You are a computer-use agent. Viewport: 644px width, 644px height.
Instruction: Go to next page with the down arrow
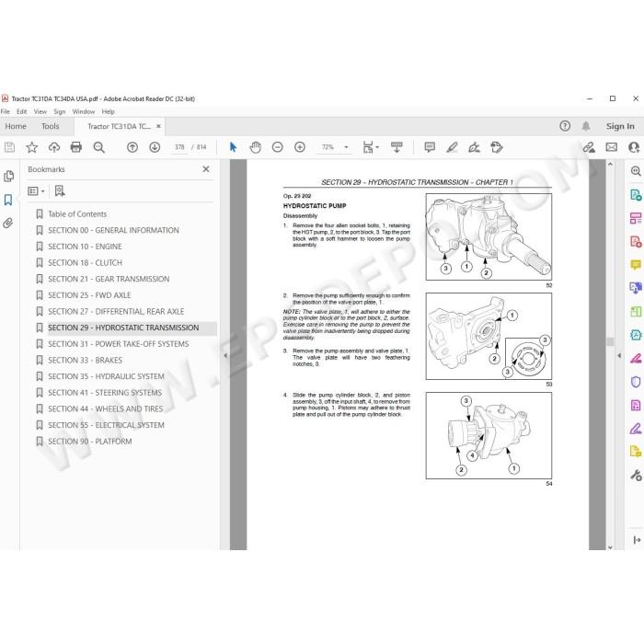[x=155, y=147]
